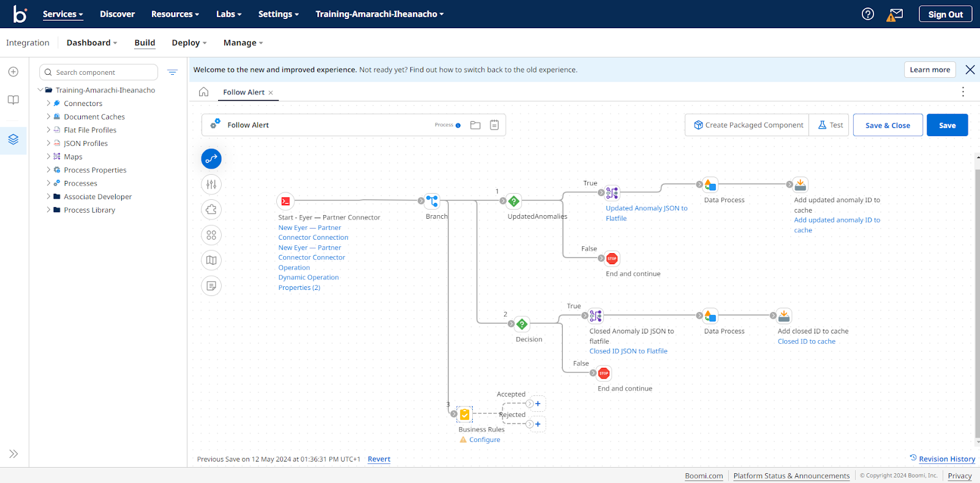Click the Sign Out button
This screenshot has height=483, width=980.
coord(945,14)
